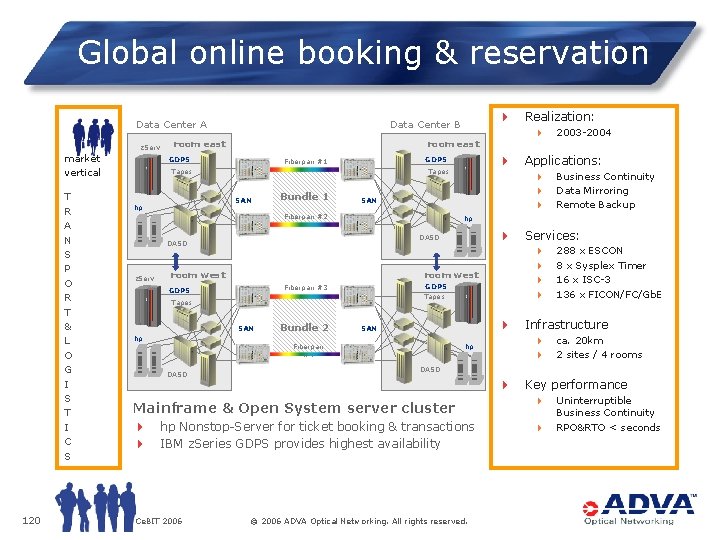
Task: Click the Services: heading
Action: 551,236
